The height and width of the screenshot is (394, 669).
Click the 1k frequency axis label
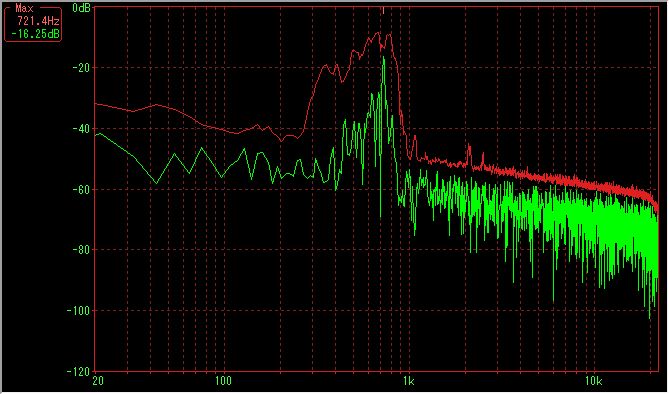click(408, 381)
